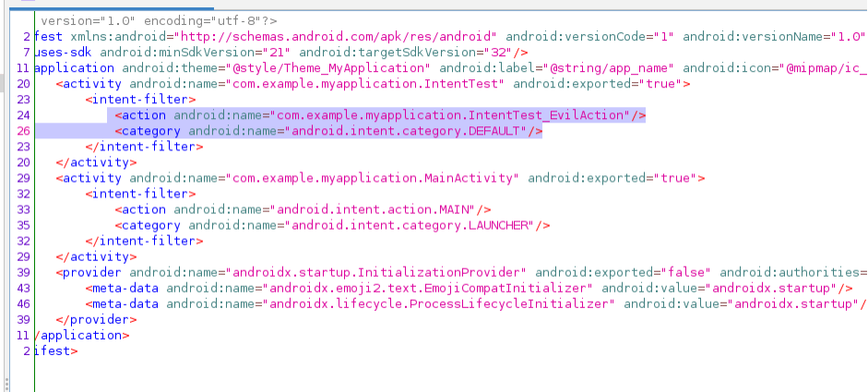Click the com.example.myapplication.MainActivity name
The image size is (868, 392).
point(369,178)
